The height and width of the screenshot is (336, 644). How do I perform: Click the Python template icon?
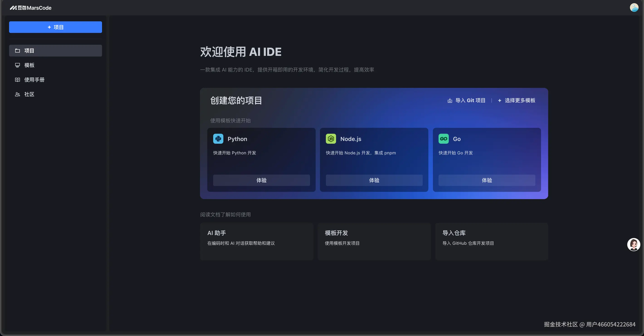[x=218, y=139]
